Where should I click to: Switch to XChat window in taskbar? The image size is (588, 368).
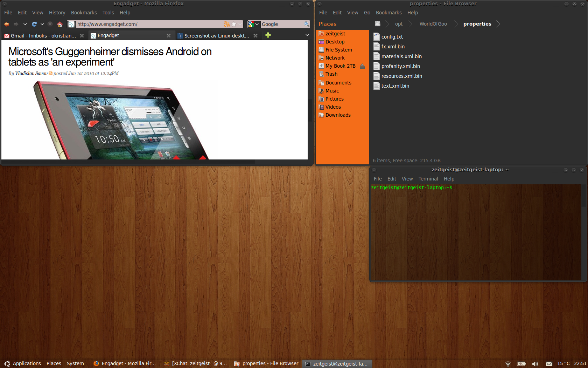(x=195, y=363)
